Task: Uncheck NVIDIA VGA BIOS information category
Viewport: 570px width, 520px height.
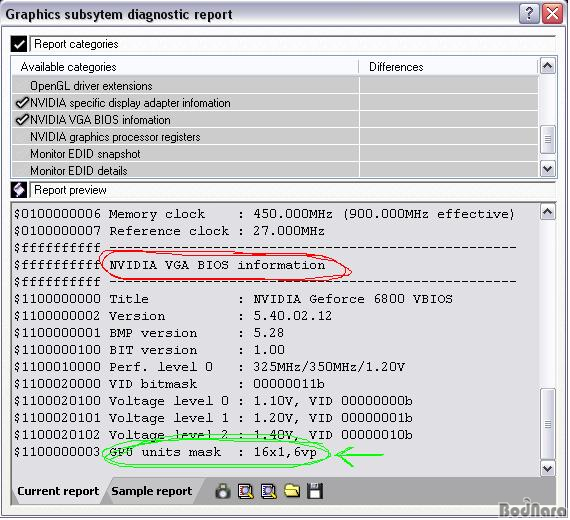Action: [x=23, y=120]
